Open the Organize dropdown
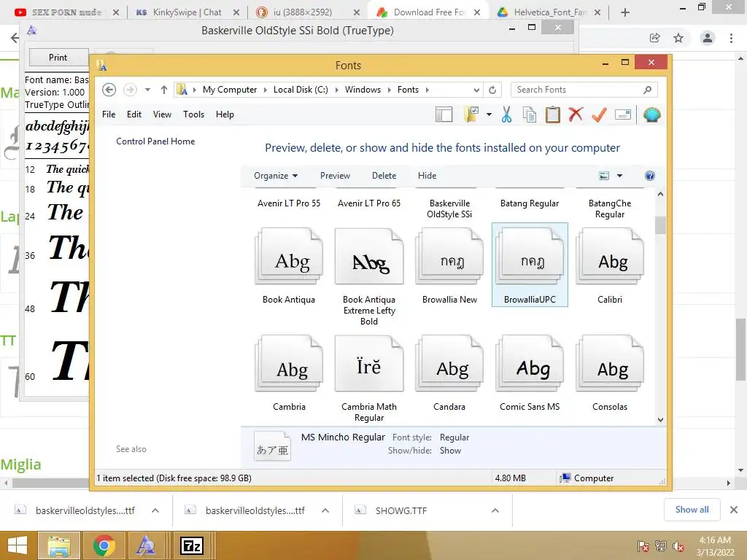747x560 pixels. 276,176
